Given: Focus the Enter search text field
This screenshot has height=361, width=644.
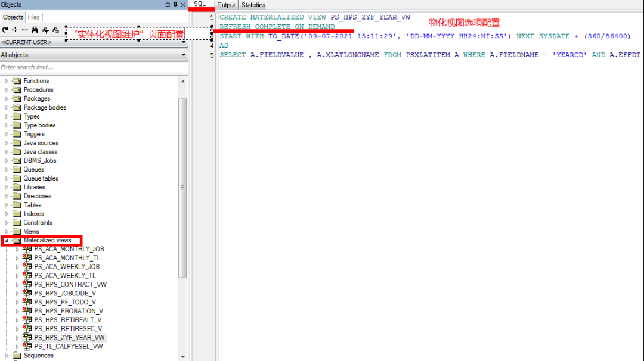Looking at the screenshot, I should click(94, 67).
